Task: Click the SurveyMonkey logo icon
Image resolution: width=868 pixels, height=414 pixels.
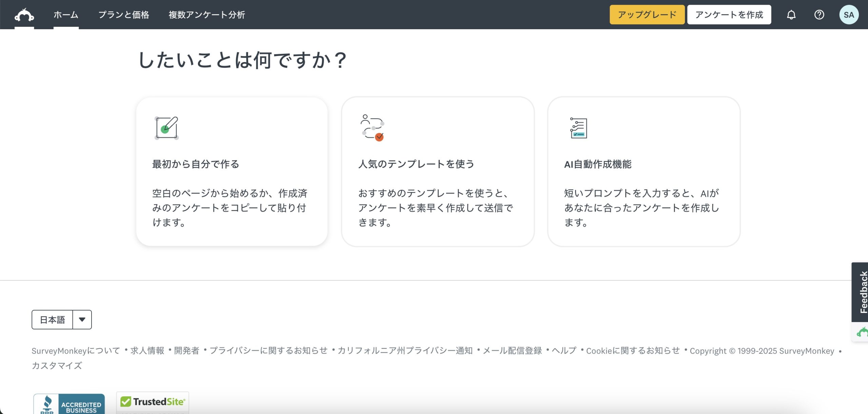Action: coord(24,15)
